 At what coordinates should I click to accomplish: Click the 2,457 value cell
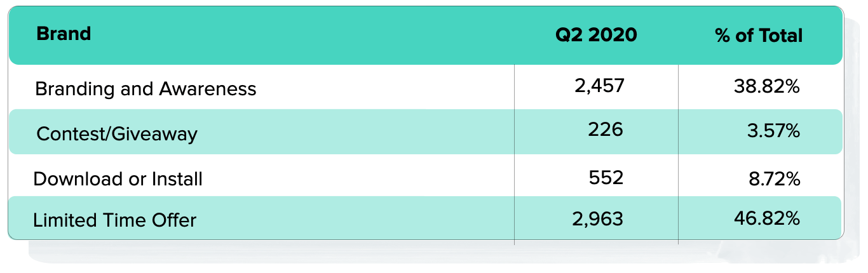[599, 86]
